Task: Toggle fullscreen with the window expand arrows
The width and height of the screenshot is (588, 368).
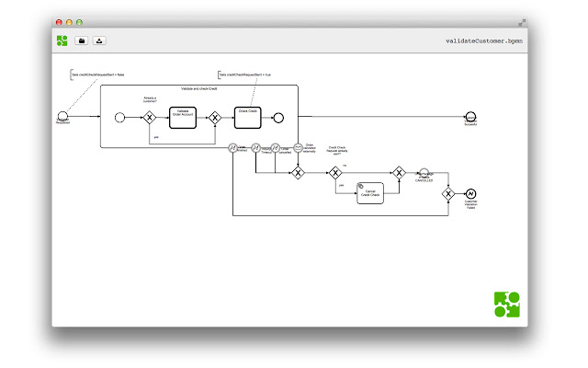Action: 522,23
